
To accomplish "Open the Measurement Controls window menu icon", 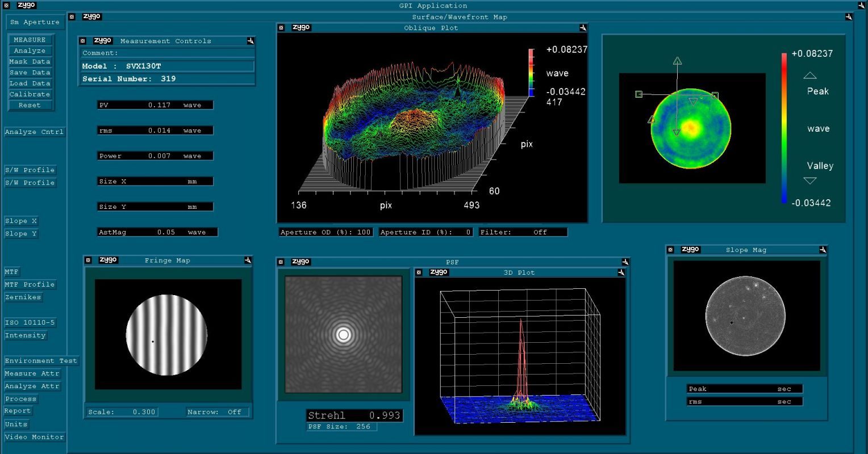I will click(82, 41).
